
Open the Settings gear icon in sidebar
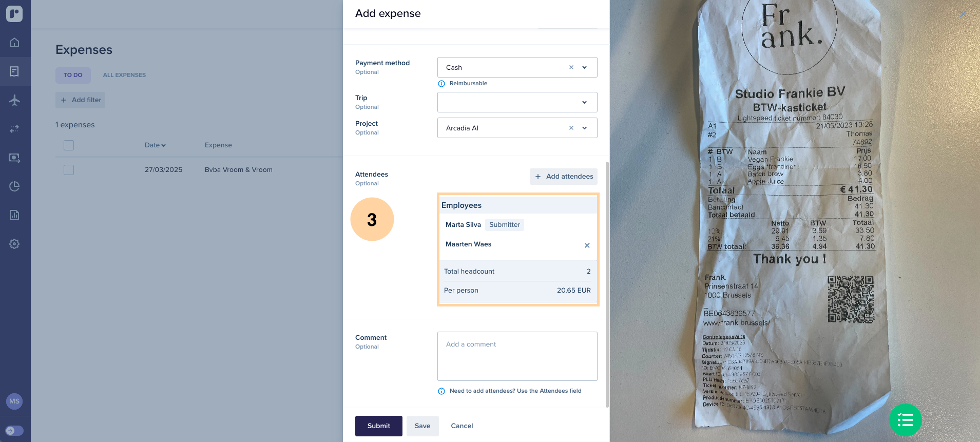point(14,244)
